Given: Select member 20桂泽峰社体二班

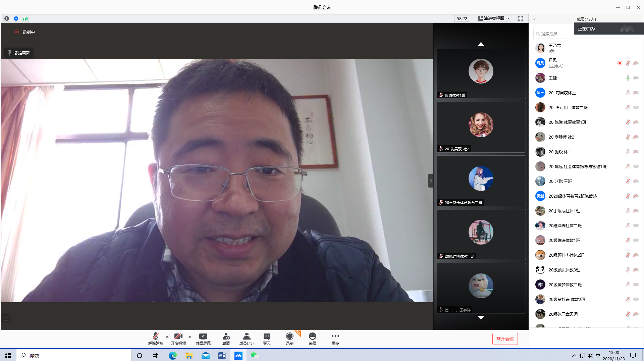Looking at the screenshot, I should coord(587,225).
